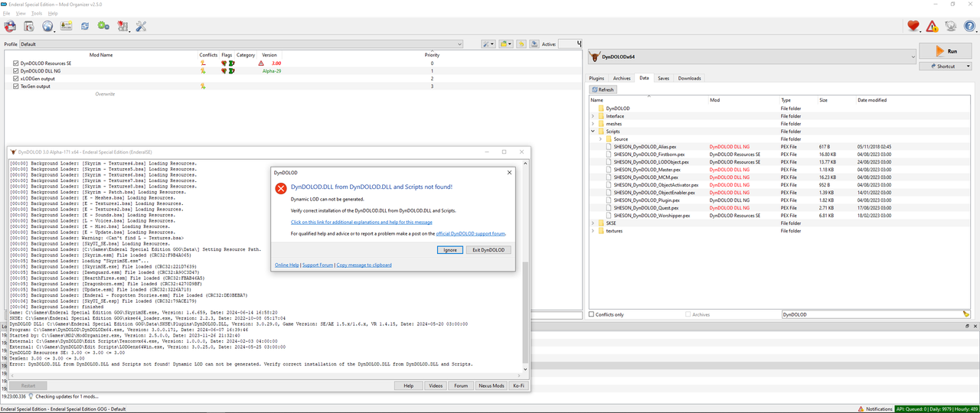Click Copy message to clipboard link
980x413 pixels.
pos(364,265)
